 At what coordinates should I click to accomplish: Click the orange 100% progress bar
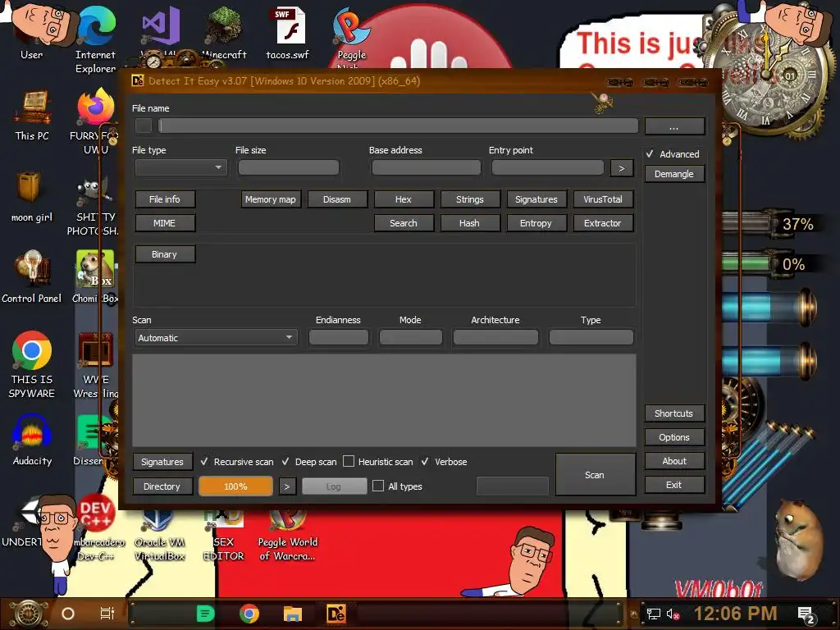click(x=235, y=486)
